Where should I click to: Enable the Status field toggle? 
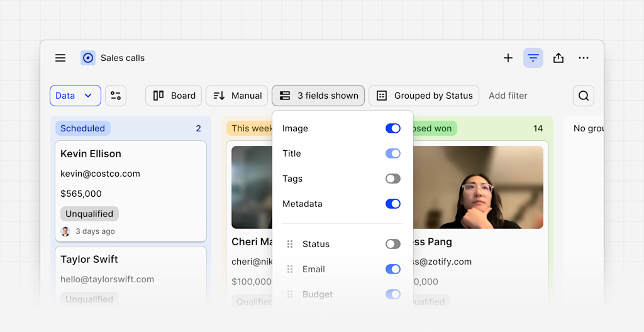[x=393, y=244]
